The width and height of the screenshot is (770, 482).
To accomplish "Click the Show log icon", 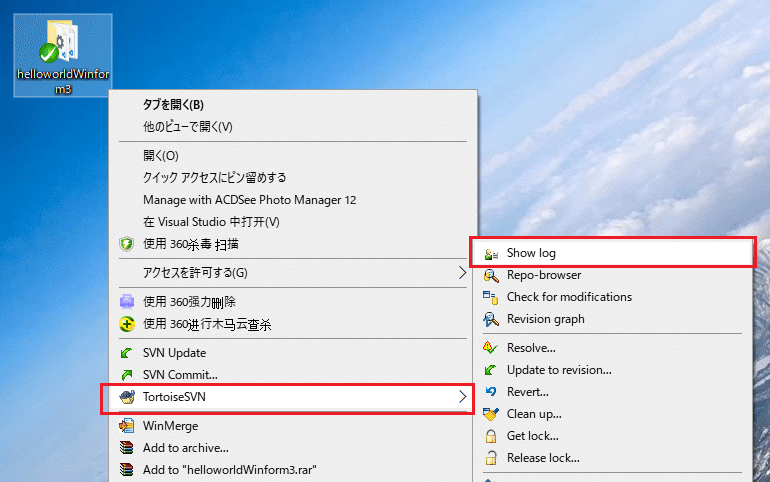I will pyautogui.click(x=491, y=253).
